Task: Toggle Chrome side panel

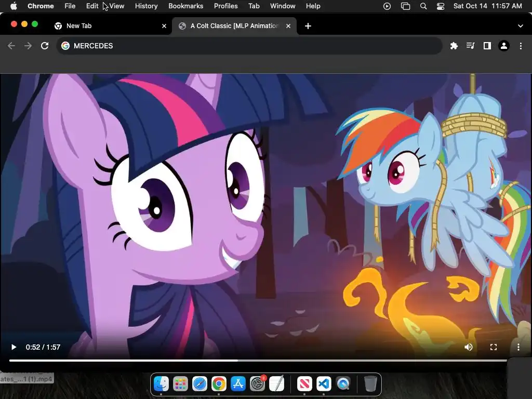Action: tap(487, 46)
